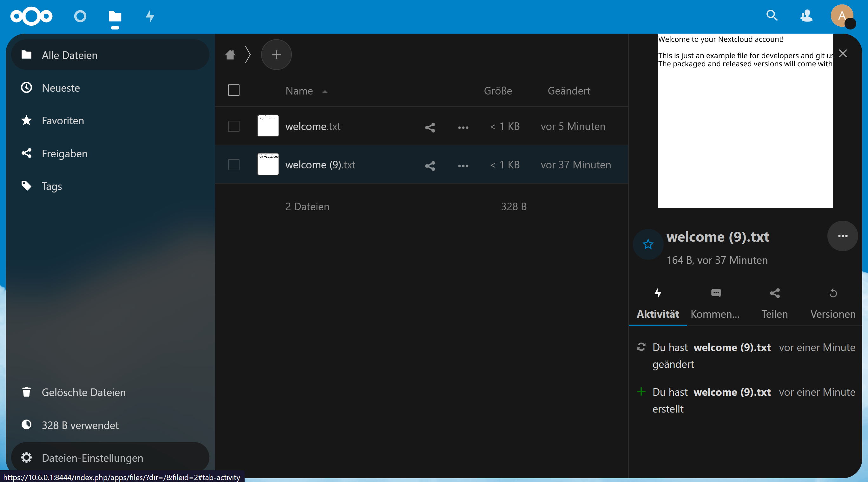Viewport: 868px width, 482px height.
Task: Check the welcome (9).txt row checkbox
Action: point(233,165)
